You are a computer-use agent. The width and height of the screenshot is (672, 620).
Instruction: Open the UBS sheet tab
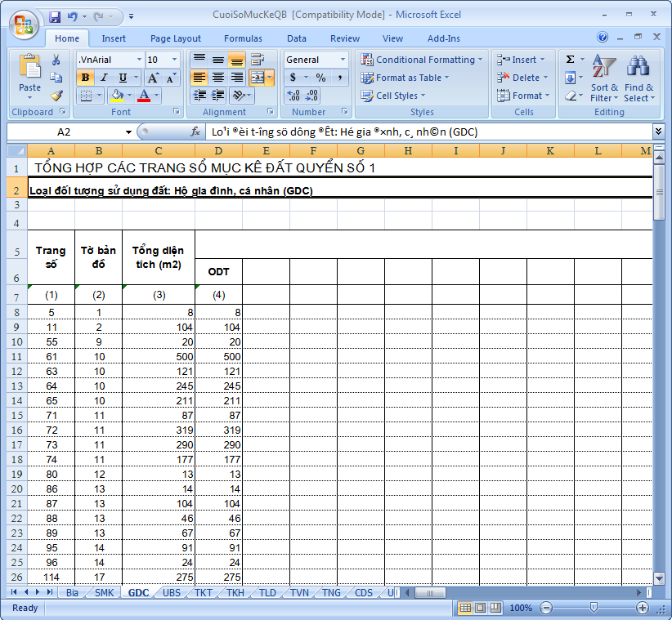point(172,592)
